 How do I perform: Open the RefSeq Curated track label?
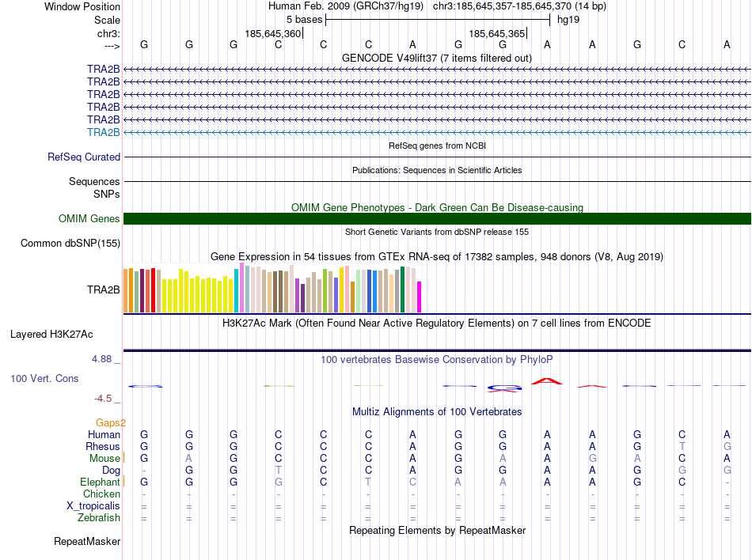coord(84,157)
